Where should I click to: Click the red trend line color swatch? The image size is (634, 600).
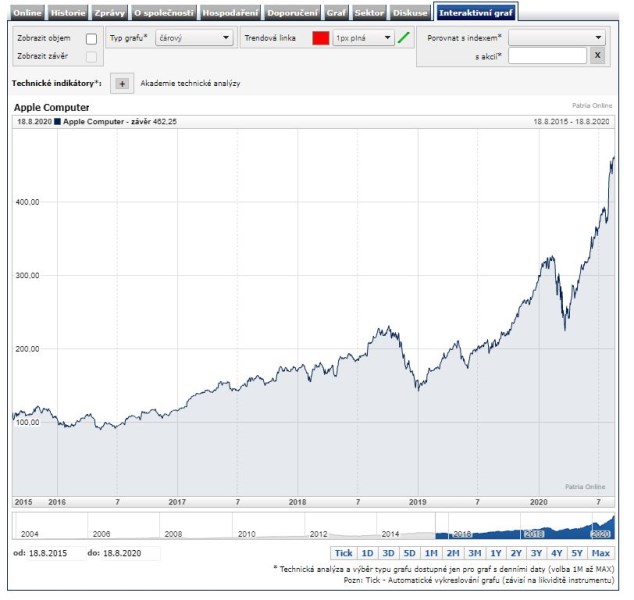[320, 38]
